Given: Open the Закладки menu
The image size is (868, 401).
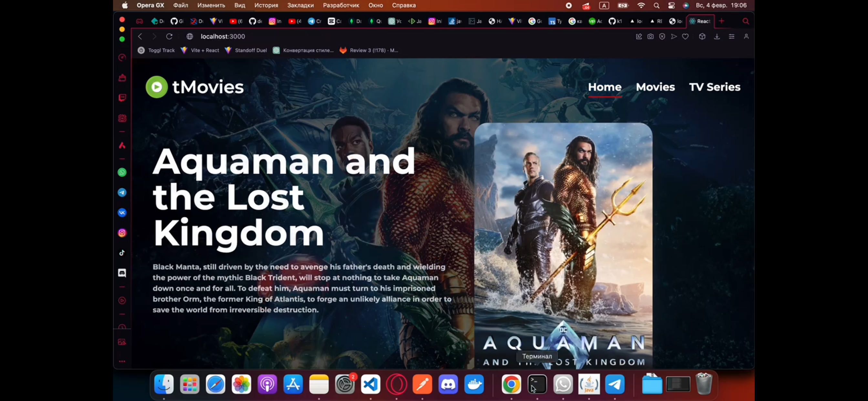Looking at the screenshot, I should (x=300, y=5).
